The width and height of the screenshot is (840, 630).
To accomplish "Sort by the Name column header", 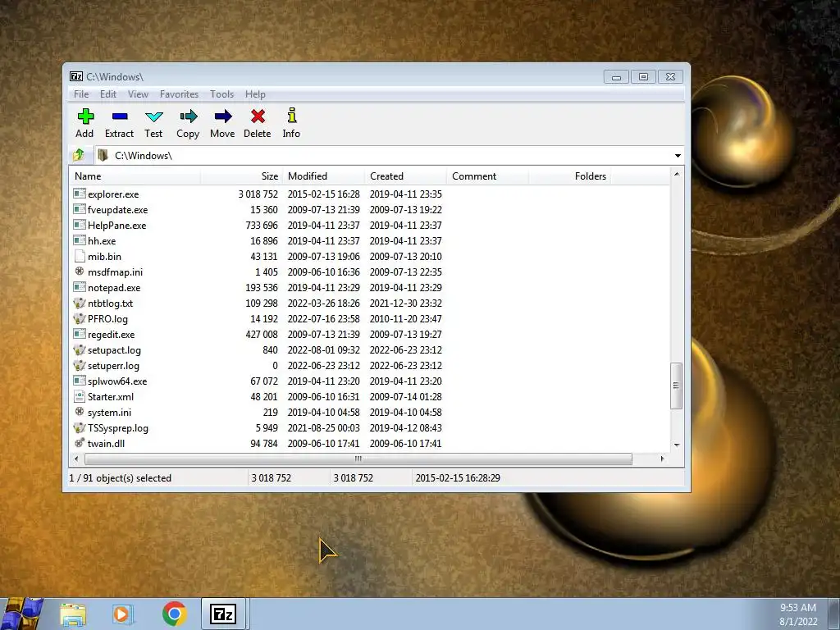I will pos(135,176).
